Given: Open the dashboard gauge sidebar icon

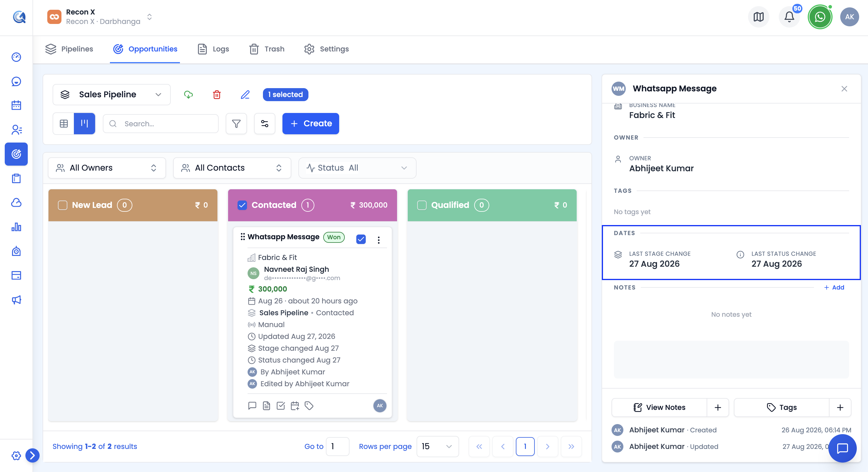Looking at the screenshot, I should 16,57.
